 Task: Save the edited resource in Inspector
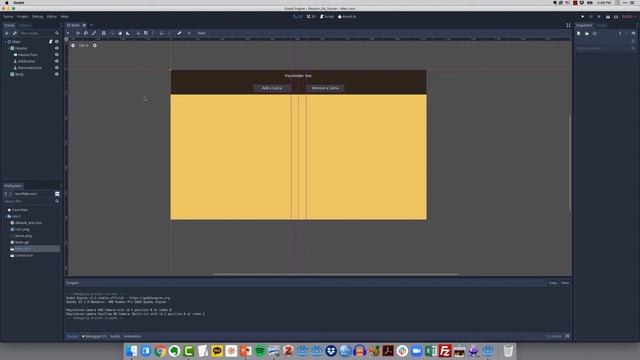pos(595,33)
